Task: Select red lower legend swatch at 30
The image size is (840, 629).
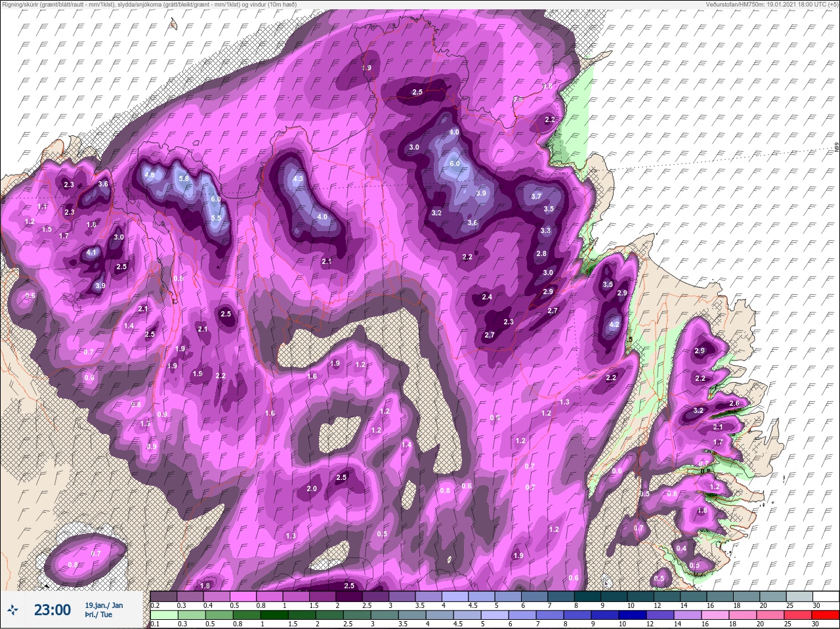Action: tap(825, 616)
